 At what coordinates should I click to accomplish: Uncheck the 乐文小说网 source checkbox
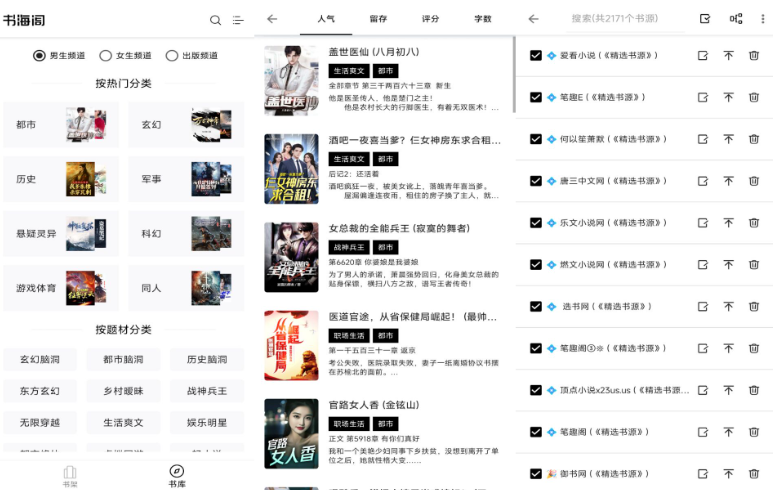coord(536,223)
